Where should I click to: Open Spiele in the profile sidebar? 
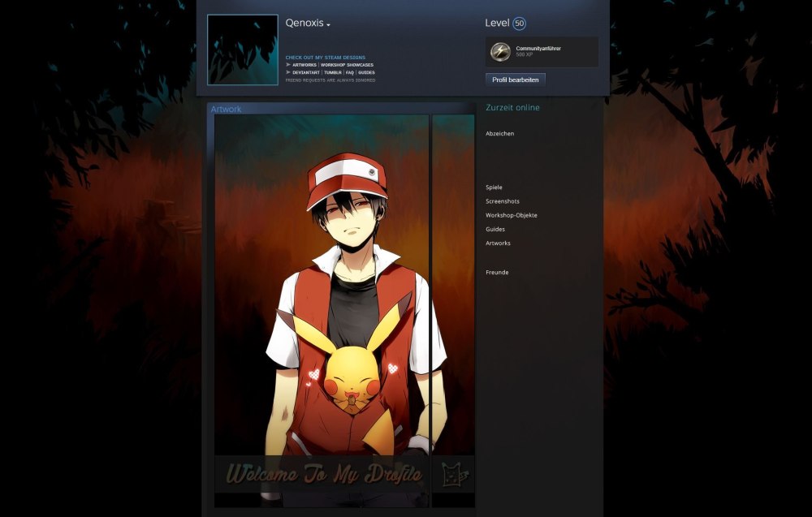point(494,187)
